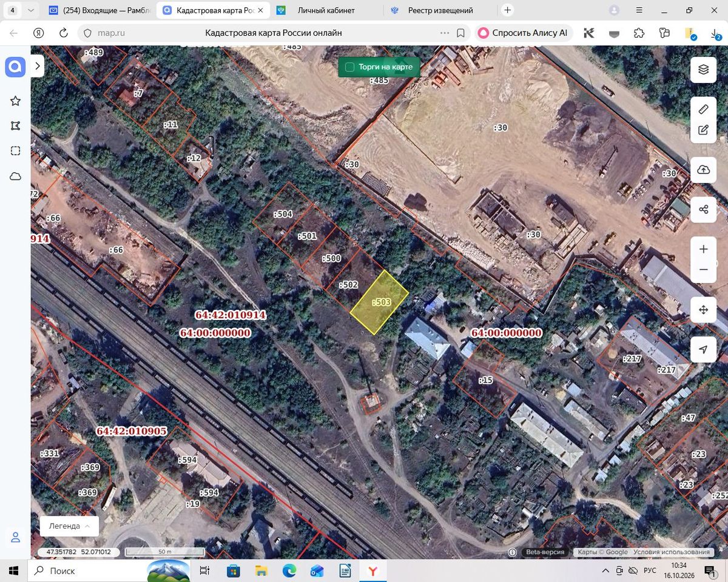The height and width of the screenshot is (582, 728).
Task: Switch to the Входящие — Рамблер tab
Action: pyautogui.click(x=99, y=10)
